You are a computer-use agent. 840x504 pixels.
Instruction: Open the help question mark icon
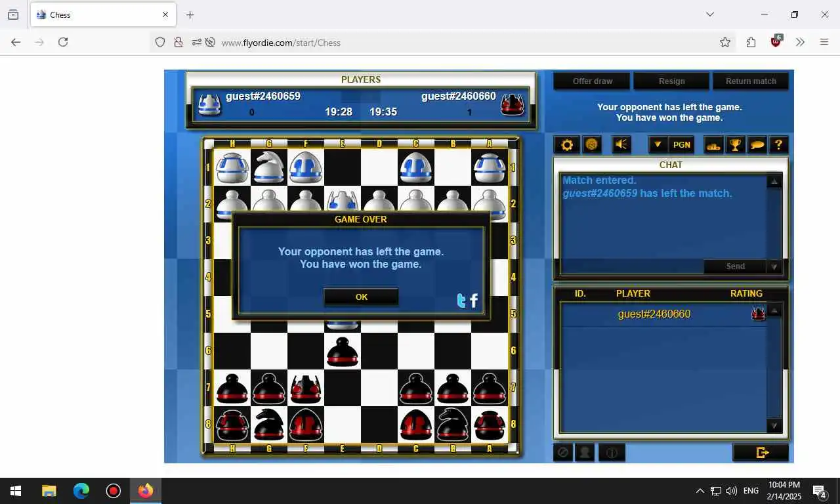778,145
